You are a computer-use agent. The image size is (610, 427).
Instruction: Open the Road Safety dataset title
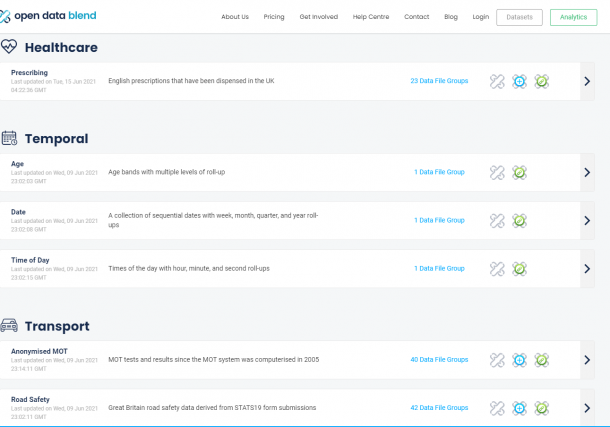[30, 399]
